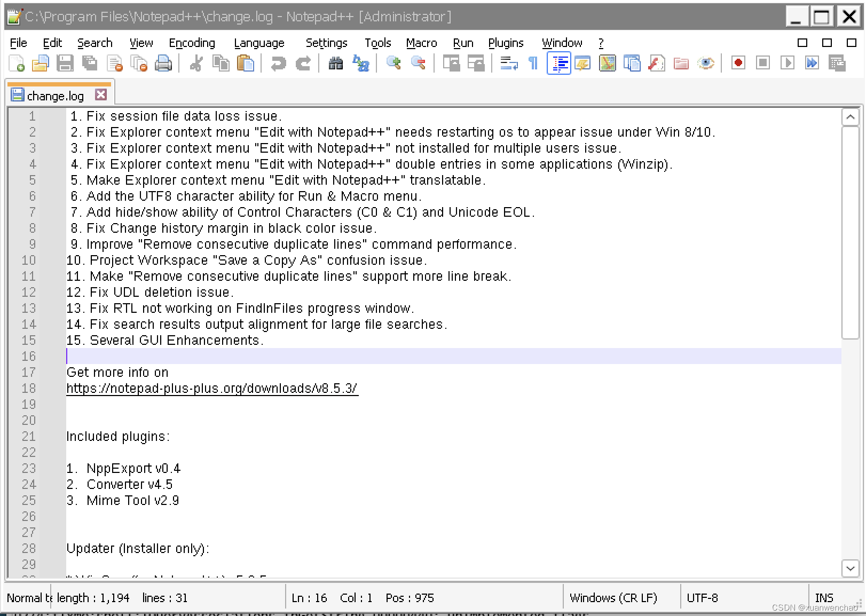Open the Language menu
This screenshot has height=616, width=866.
tap(259, 43)
